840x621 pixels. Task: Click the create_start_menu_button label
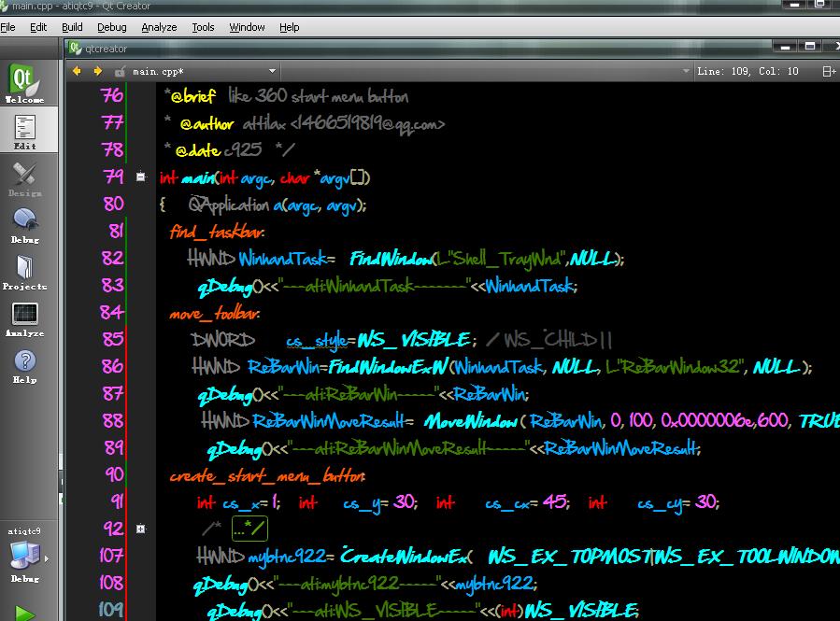coord(267,475)
